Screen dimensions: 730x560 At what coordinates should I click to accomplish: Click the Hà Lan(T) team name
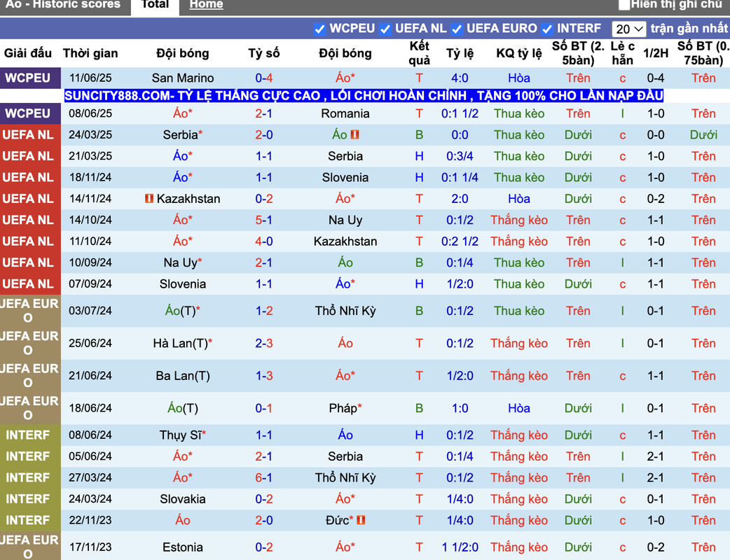point(181,343)
